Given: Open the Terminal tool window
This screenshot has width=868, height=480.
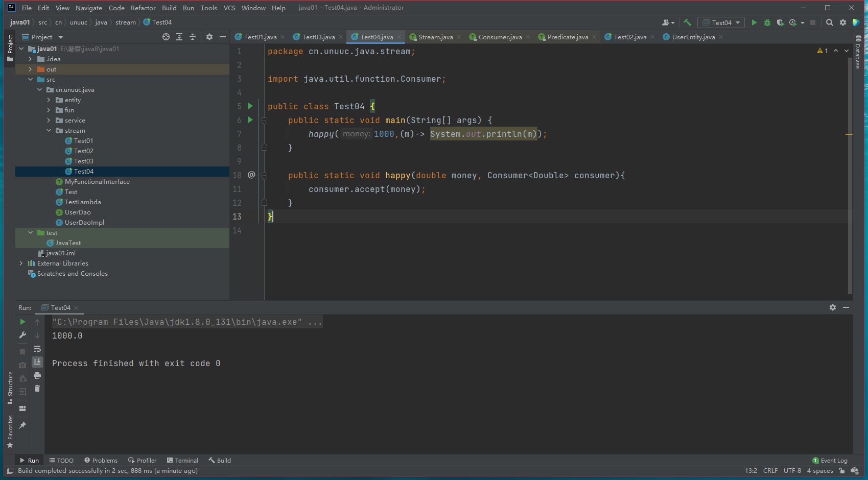Looking at the screenshot, I should 182,461.
